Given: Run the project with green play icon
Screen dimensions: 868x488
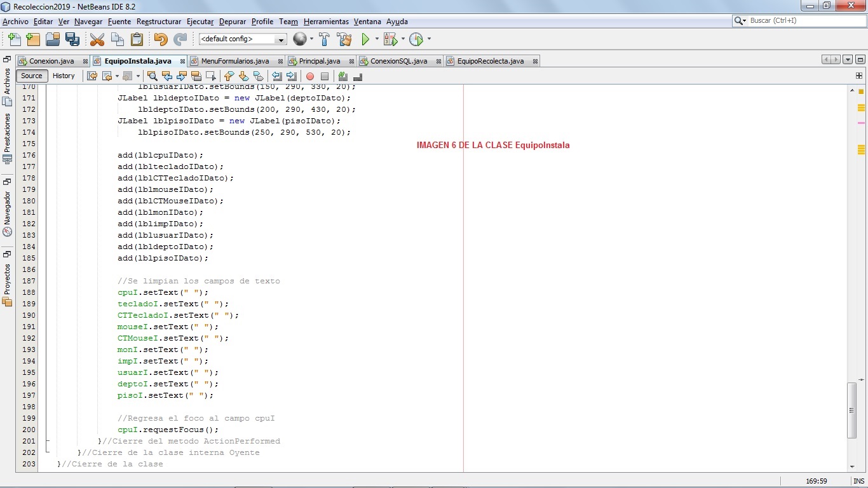Looking at the screenshot, I should click(x=365, y=39).
